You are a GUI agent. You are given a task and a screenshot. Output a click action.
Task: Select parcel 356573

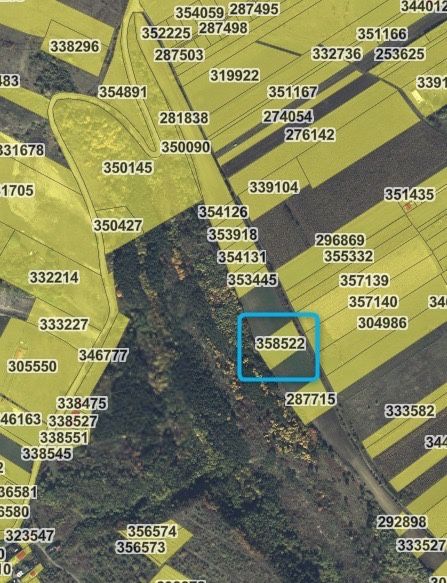pos(141,547)
